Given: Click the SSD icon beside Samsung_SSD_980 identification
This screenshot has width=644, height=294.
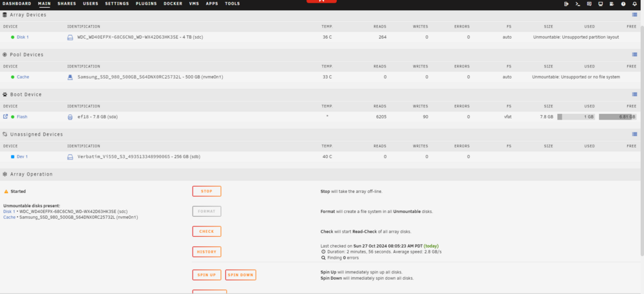Looking at the screenshot, I should 70,77.
